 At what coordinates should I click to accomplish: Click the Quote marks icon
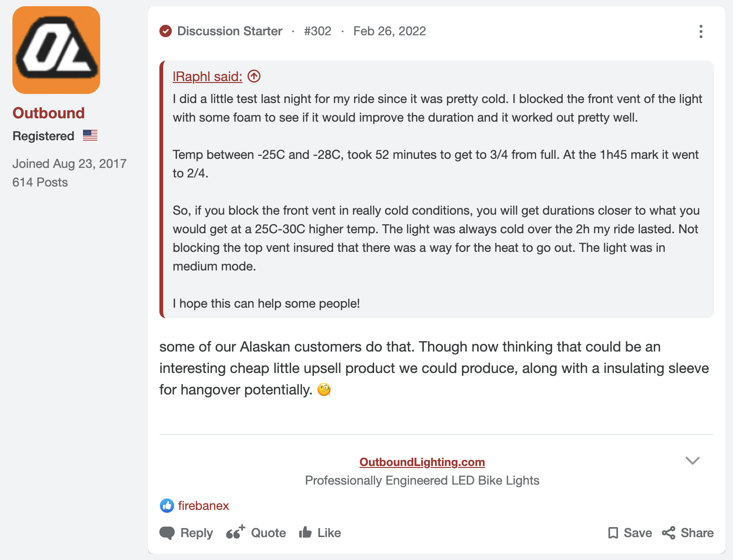click(235, 532)
